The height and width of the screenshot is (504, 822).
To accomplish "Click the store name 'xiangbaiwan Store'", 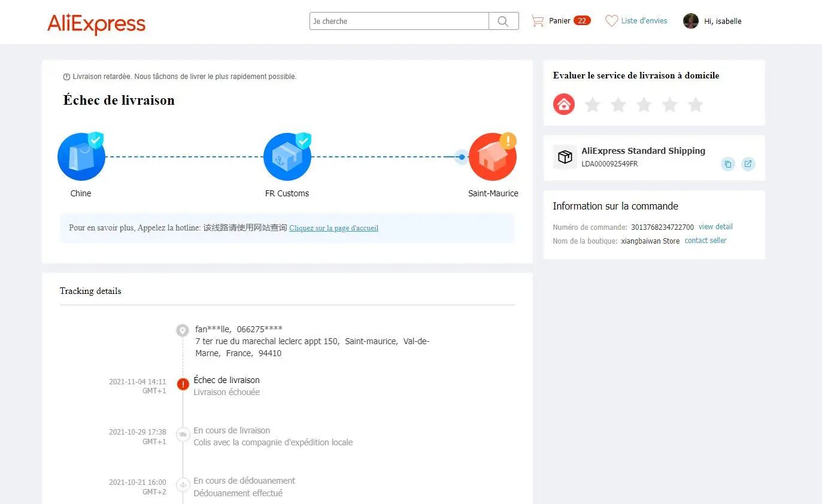I will [650, 241].
